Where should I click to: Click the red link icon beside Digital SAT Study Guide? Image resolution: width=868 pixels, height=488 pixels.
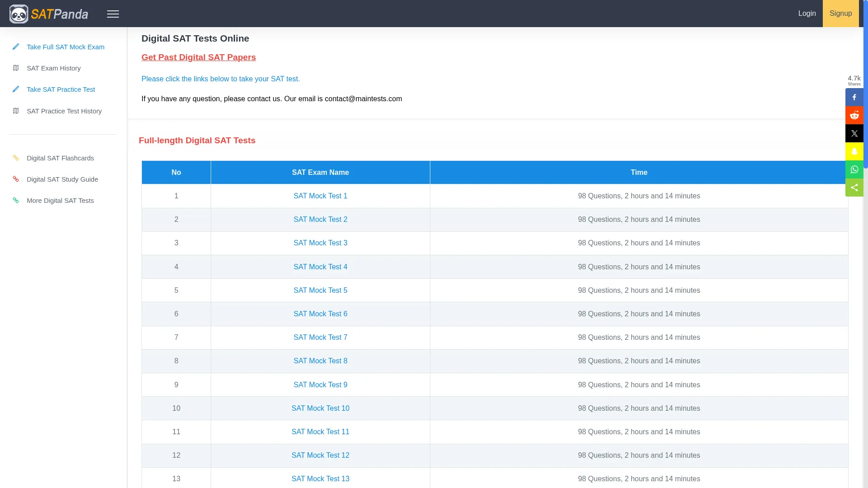(16, 179)
